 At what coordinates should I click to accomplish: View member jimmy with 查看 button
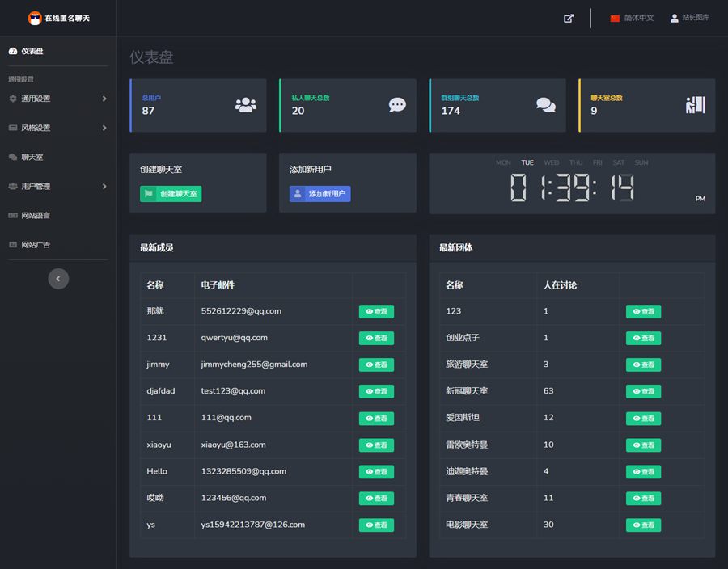tap(376, 365)
